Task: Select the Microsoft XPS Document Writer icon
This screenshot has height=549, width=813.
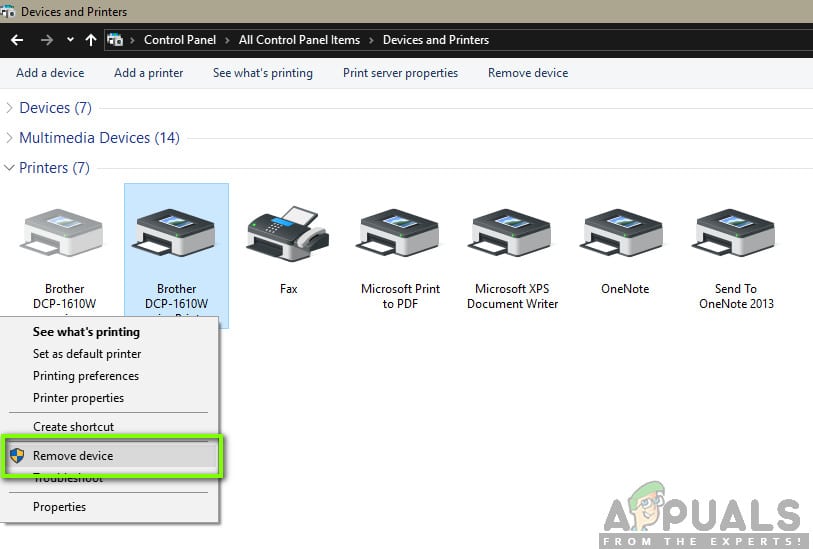Action: coord(512,233)
